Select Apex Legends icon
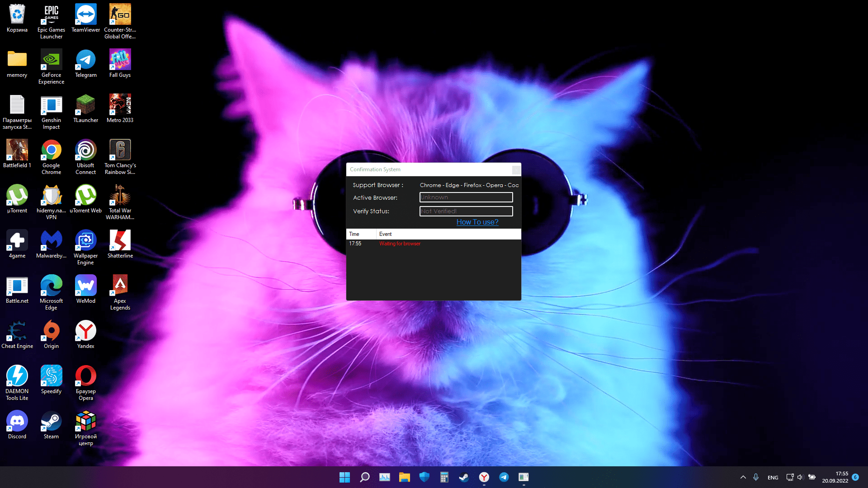 [x=120, y=293]
